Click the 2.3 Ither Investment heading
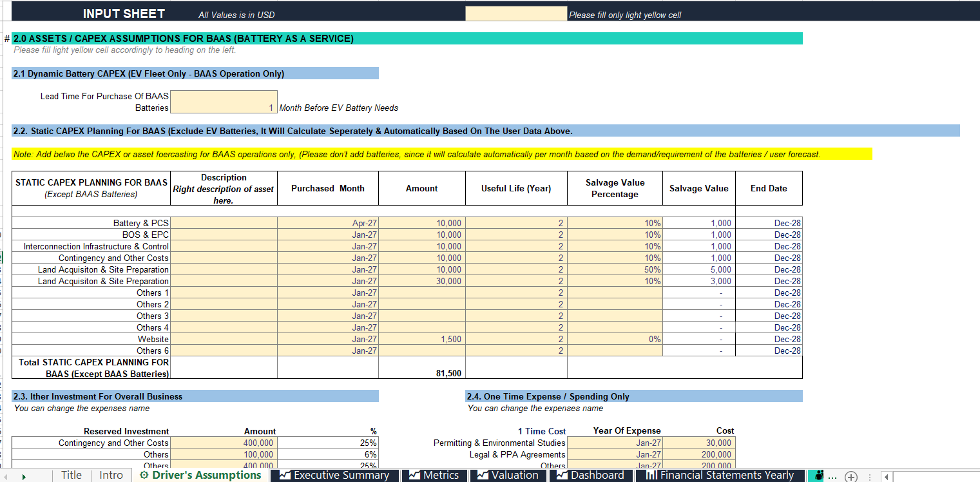980x482 pixels. pos(195,396)
